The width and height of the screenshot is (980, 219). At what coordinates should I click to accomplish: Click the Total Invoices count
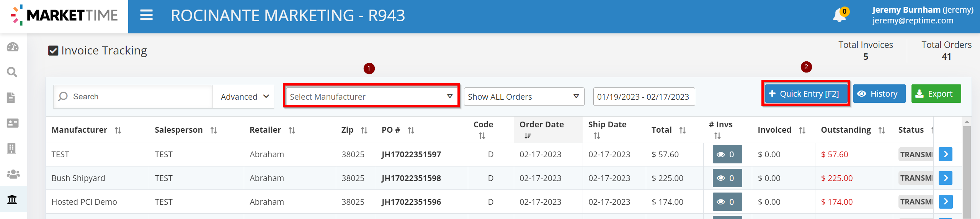(x=866, y=56)
